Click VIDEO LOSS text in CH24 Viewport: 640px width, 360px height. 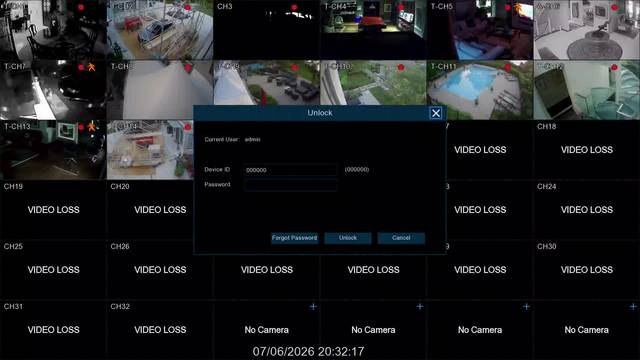click(587, 210)
